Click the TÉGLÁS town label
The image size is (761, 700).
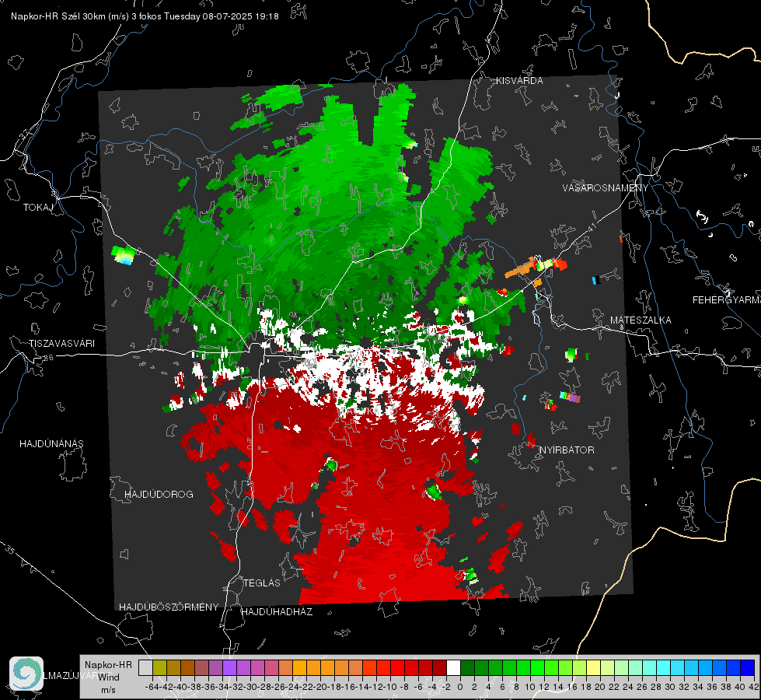pyautogui.click(x=262, y=583)
